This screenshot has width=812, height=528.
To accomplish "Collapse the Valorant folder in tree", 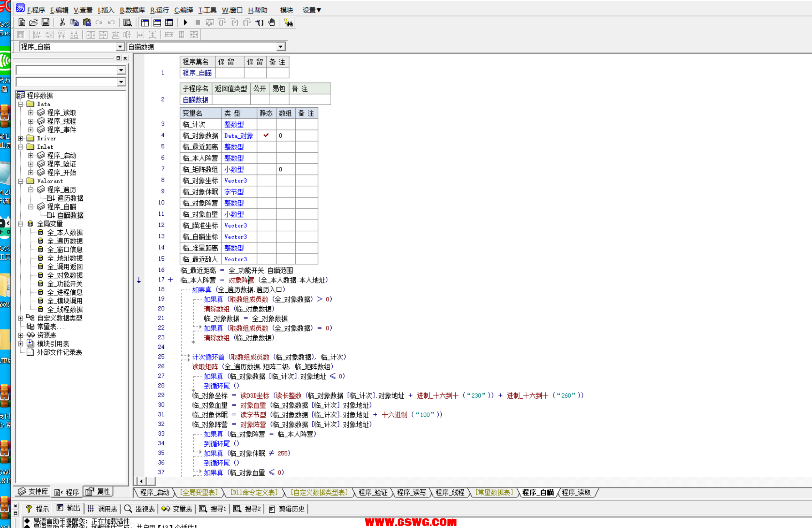I will coord(21,181).
